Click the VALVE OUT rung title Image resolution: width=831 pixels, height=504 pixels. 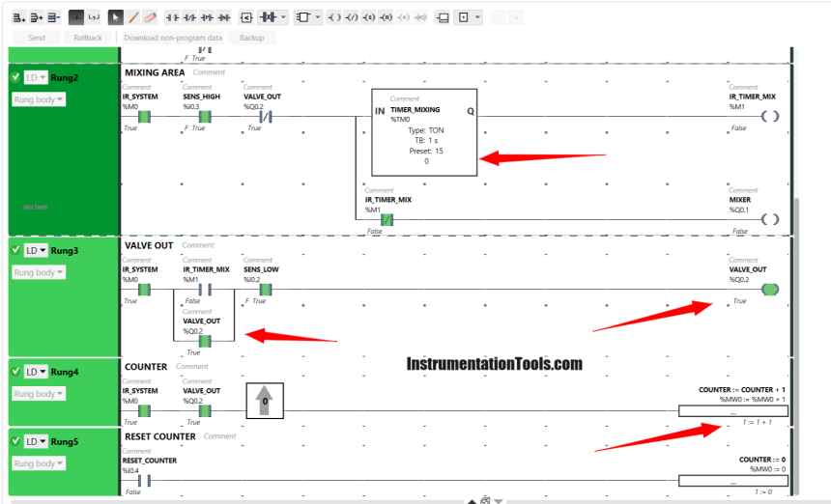[149, 245]
